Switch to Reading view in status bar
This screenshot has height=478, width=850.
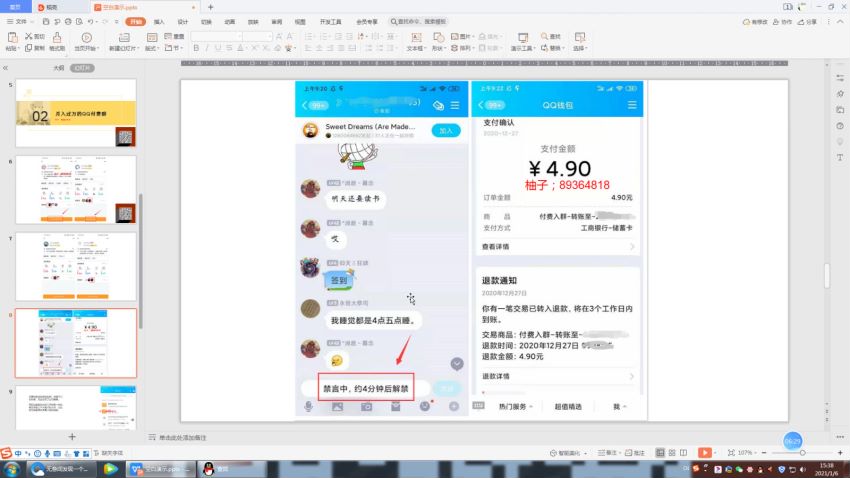(x=684, y=453)
